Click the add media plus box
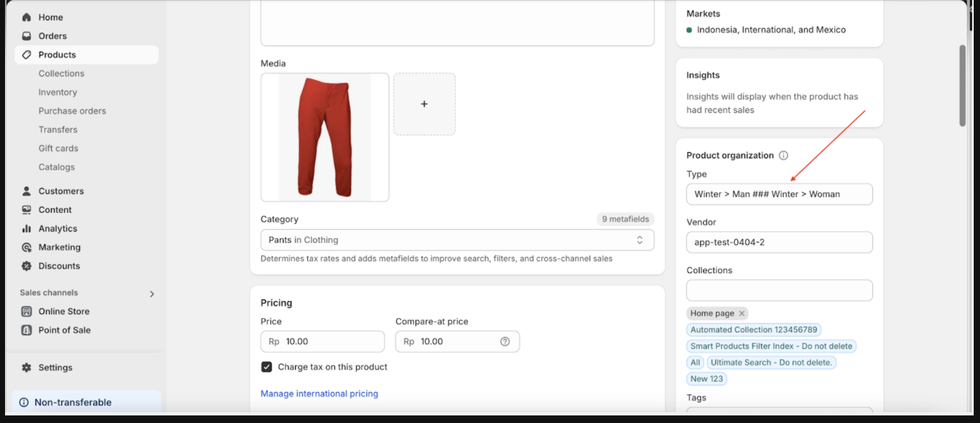This screenshot has height=423, width=980. click(424, 104)
